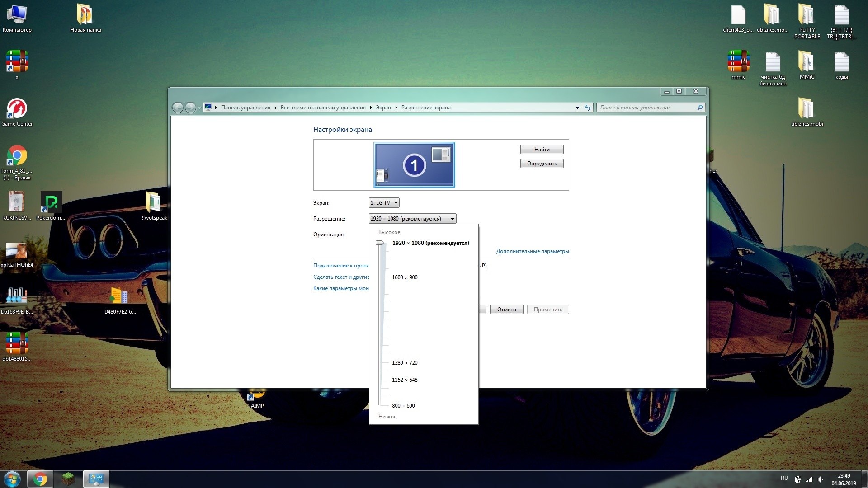868x488 pixels.
Task: Set slider to 1600 × 900
Action: click(x=405, y=277)
